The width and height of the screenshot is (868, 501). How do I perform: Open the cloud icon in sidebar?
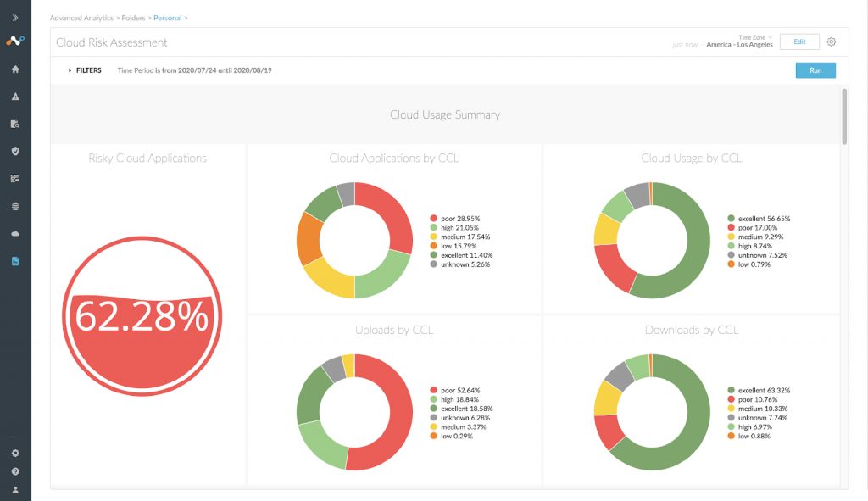pyautogui.click(x=15, y=234)
